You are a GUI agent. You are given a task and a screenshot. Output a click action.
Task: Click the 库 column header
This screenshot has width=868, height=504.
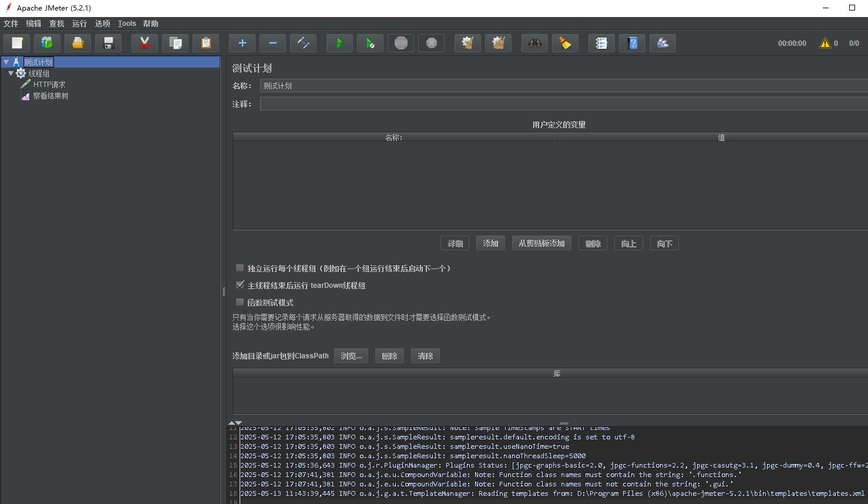[550, 374]
